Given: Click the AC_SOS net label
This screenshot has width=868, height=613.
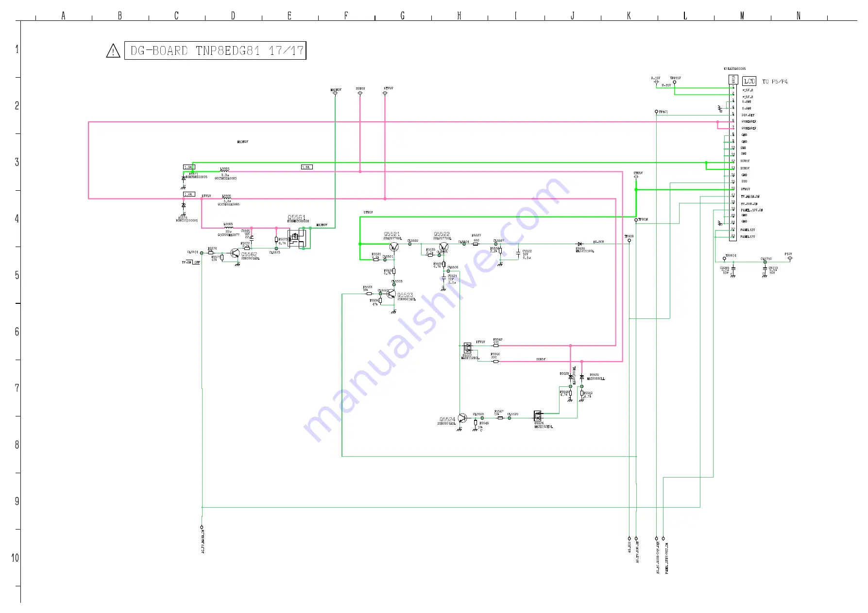Looking at the screenshot, I should point(598,242).
